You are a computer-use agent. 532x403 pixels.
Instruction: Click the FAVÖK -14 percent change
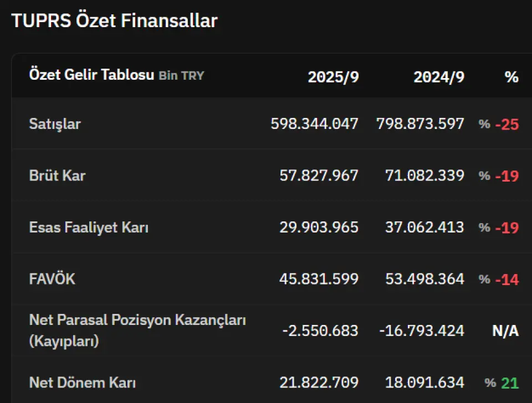(x=507, y=280)
